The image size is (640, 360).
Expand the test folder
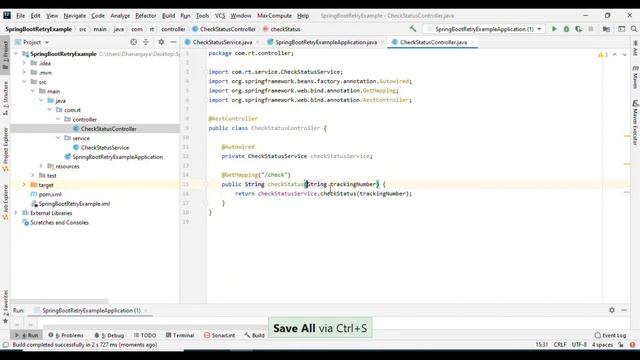coord(33,176)
